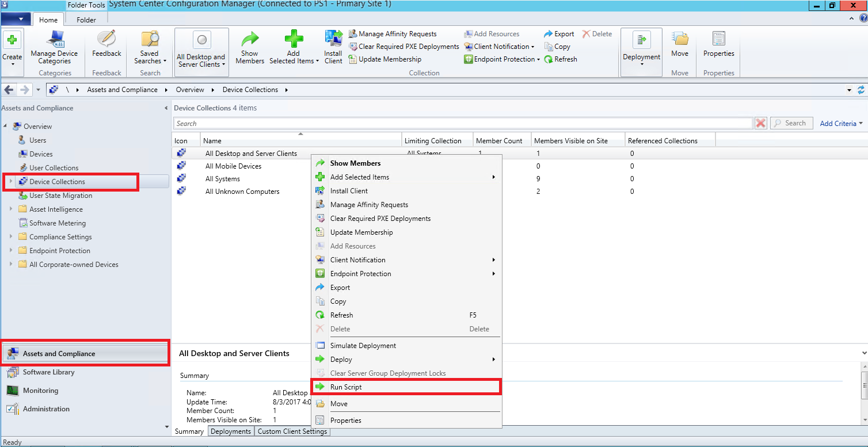Click the Feedback ribbon icon

point(106,39)
